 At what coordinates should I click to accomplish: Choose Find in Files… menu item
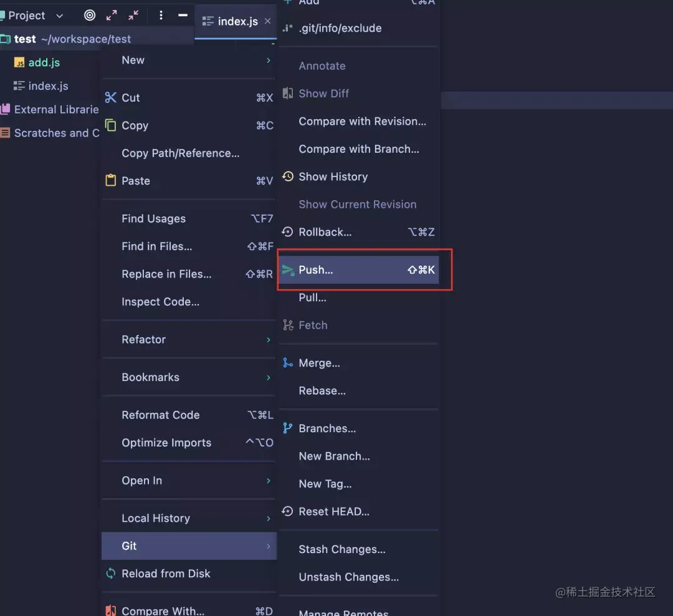click(189, 246)
